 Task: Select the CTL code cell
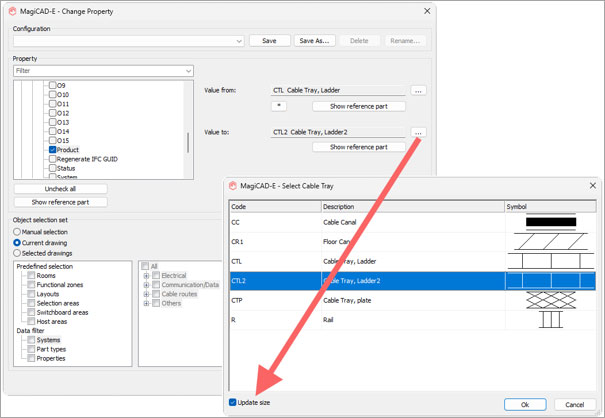click(275, 261)
